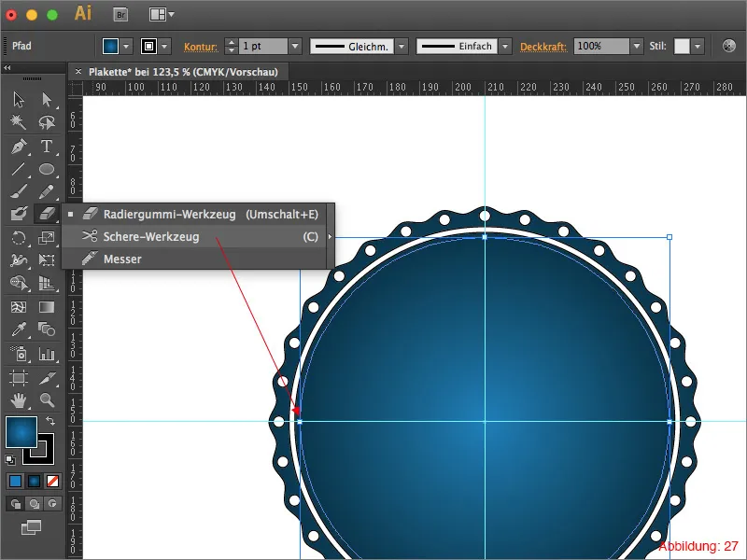Choose the Scale tool

click(46, 237)
